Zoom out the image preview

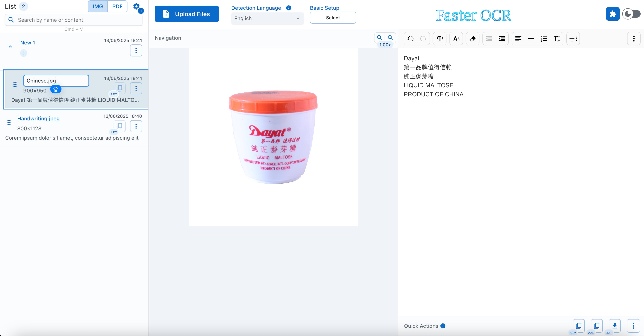379,38
